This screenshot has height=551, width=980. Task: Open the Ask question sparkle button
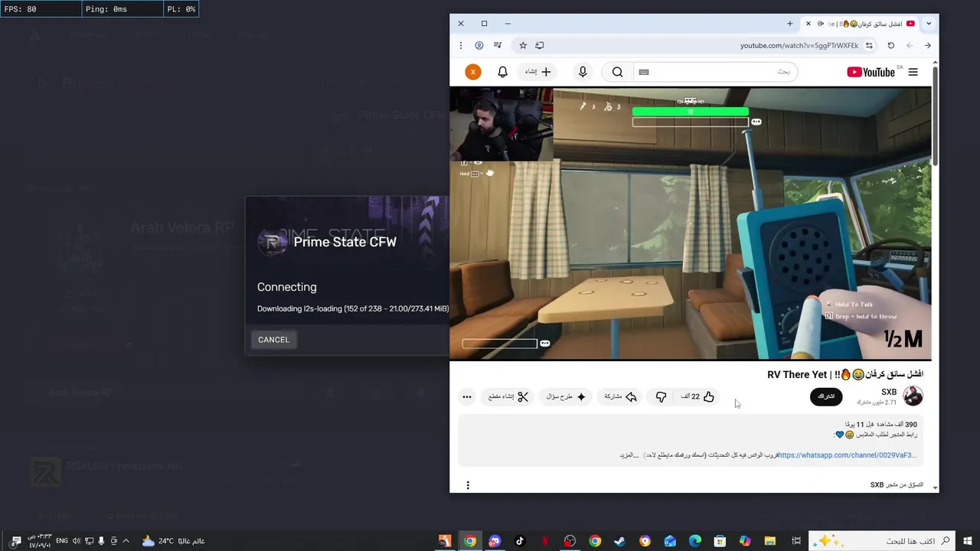(566, 396)
